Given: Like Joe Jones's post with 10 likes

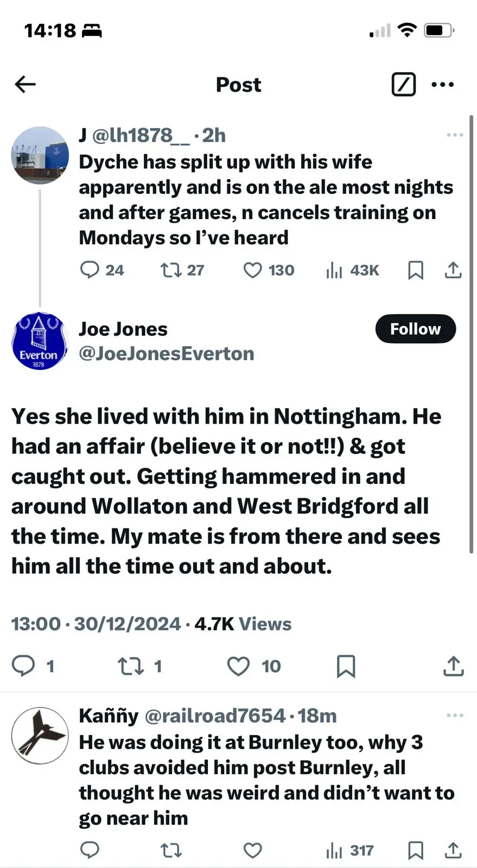Looking at the screenshot, I should (238, 666).
